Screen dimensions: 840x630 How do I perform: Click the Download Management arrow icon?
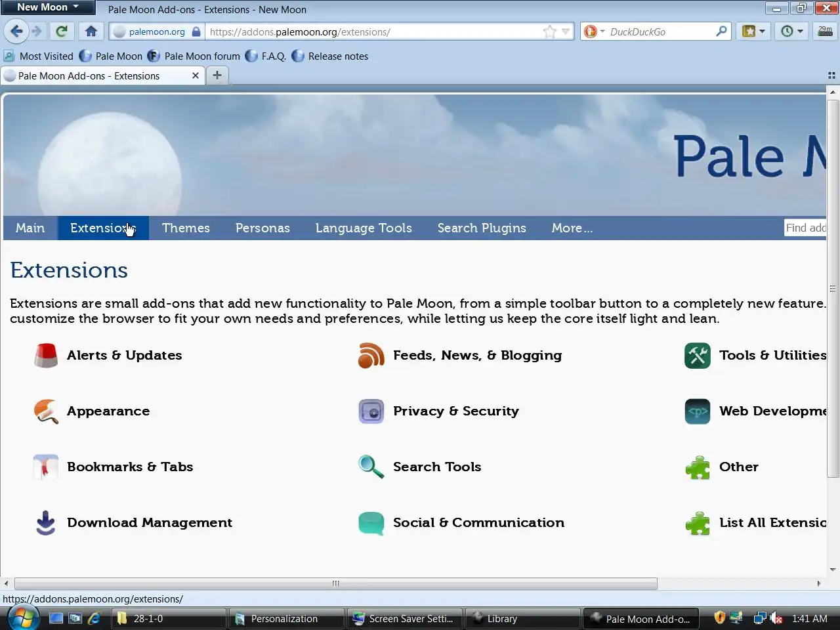[46, 523]
